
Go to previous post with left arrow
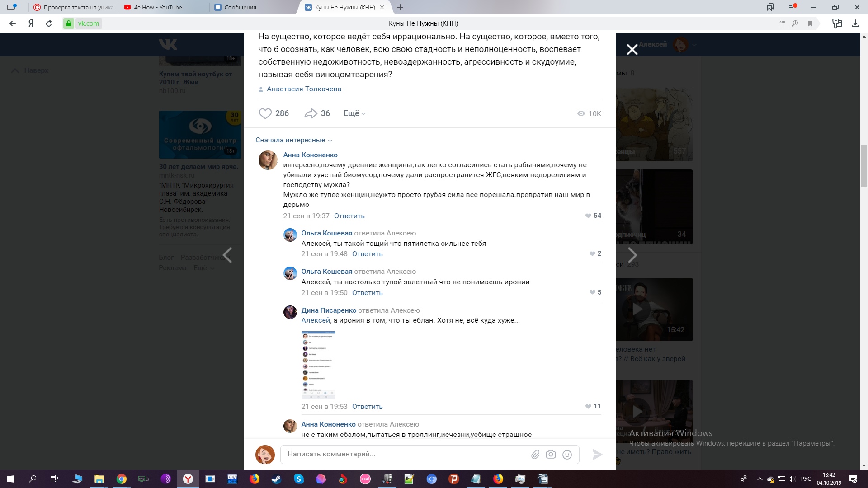(227, 255)
